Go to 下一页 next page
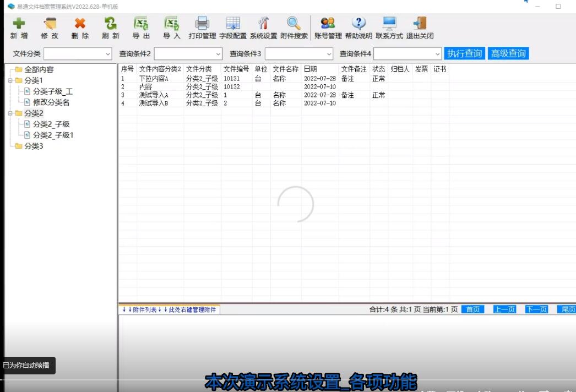Screen dimensions: 576x392 click(536, 309)
